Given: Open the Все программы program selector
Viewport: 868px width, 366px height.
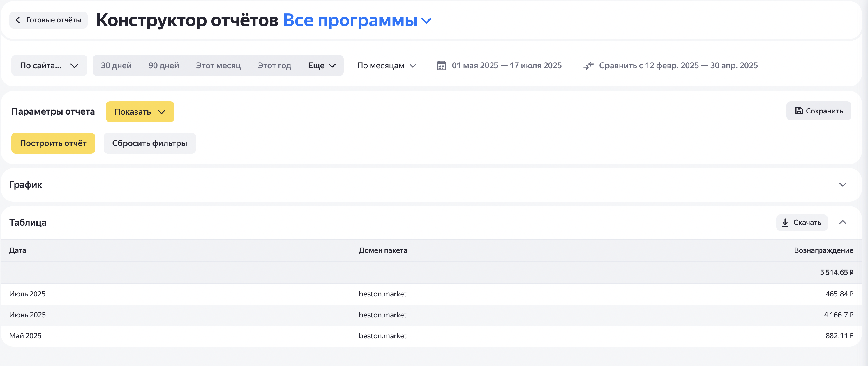Looking at the screenshot, I should click(357, 20).
